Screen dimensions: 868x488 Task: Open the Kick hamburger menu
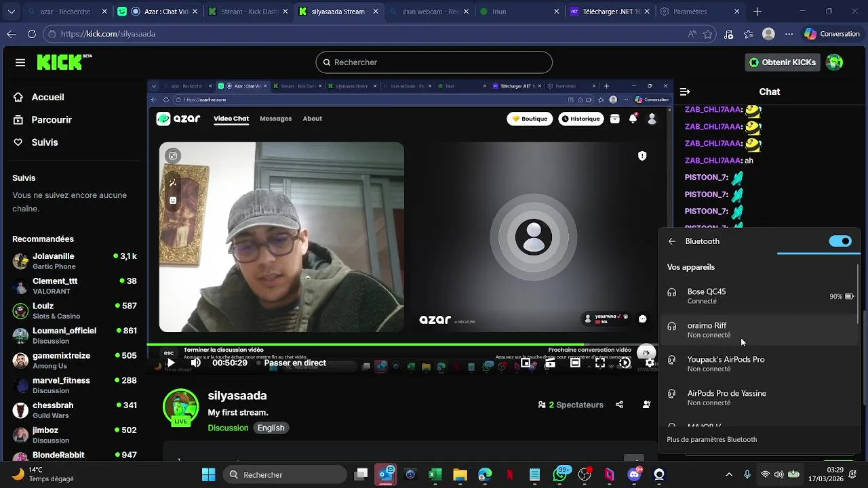(20, 62)
